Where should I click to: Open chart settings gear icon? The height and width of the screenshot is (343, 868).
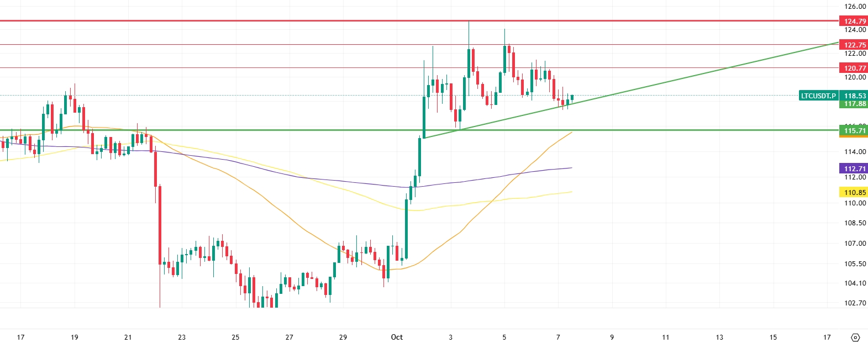(855, 337)
